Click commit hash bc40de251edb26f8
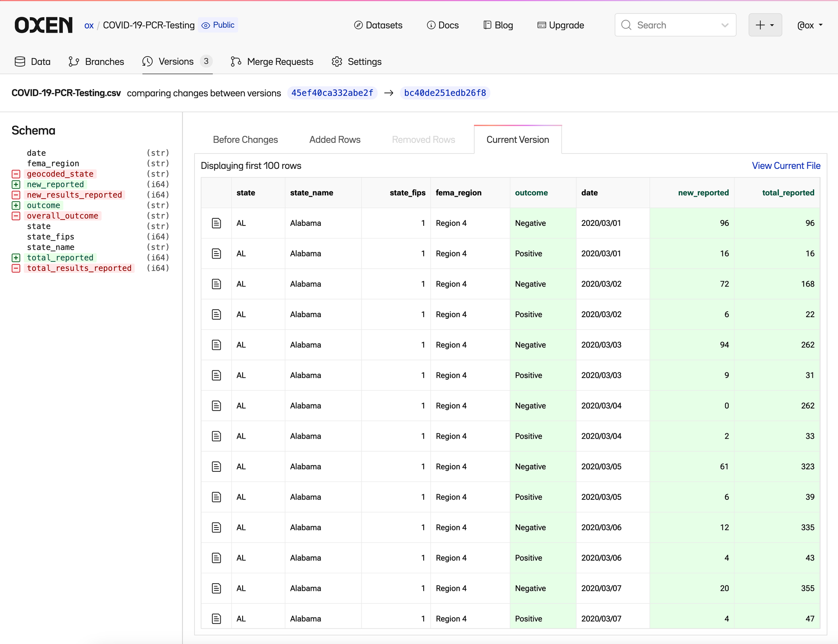The height and width of the screenshot is (644, 838). (x=445, y=93)
